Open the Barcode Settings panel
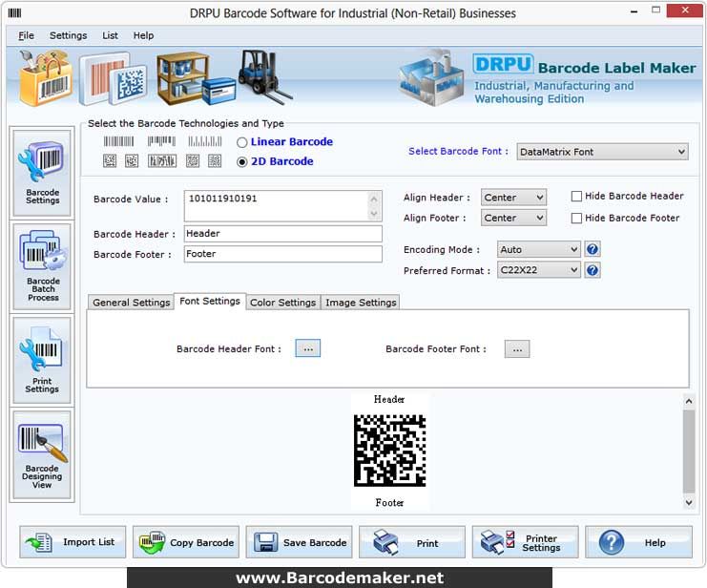 tap(42, 173)
